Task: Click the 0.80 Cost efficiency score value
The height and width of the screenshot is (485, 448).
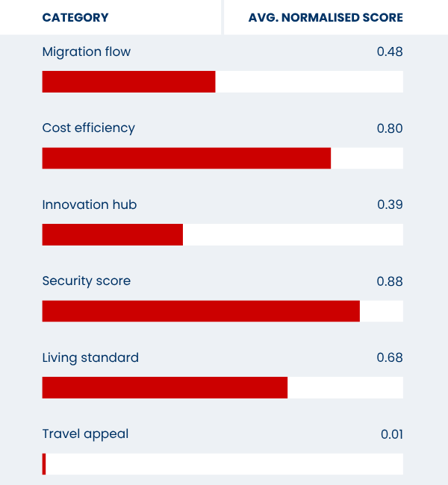Action: 390,128
